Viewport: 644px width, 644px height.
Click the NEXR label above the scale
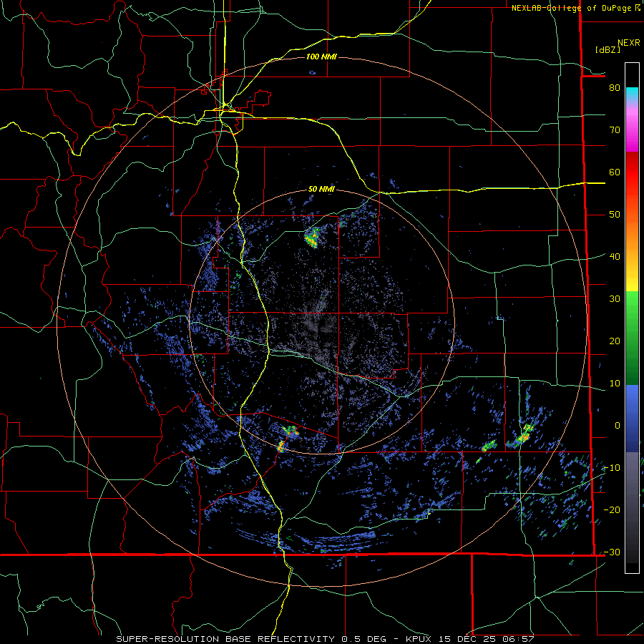(x=629, y=43)
